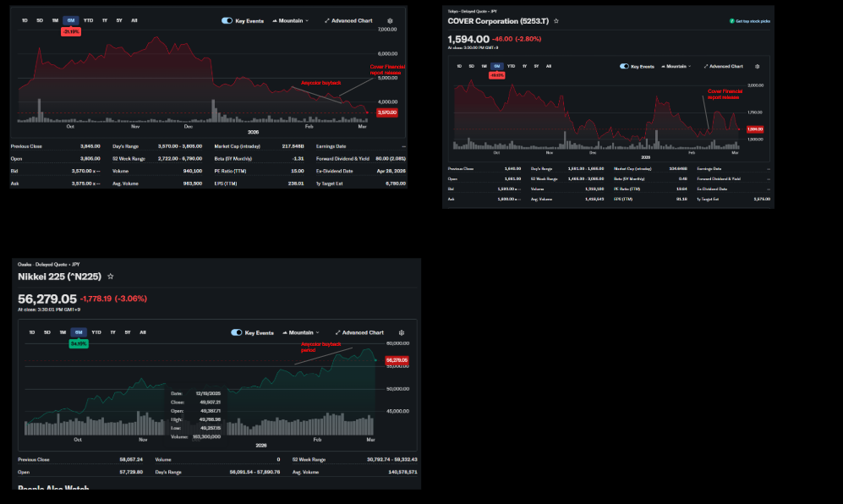The image size is (843, 504).
Task: Open chart settings gear in the 3,570.00 chart
Action: click(390, 21)
